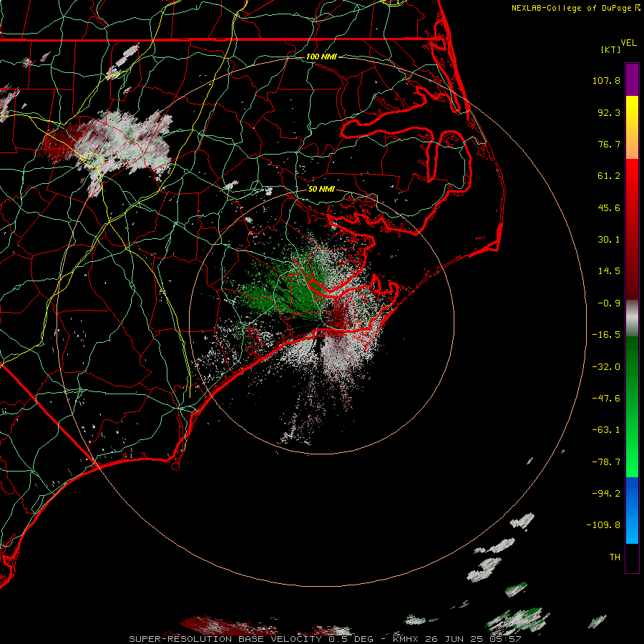The image size is (644, 644).
Task: Click the TH threshold label
Action: pyautogui.click(x=615, y=557)
